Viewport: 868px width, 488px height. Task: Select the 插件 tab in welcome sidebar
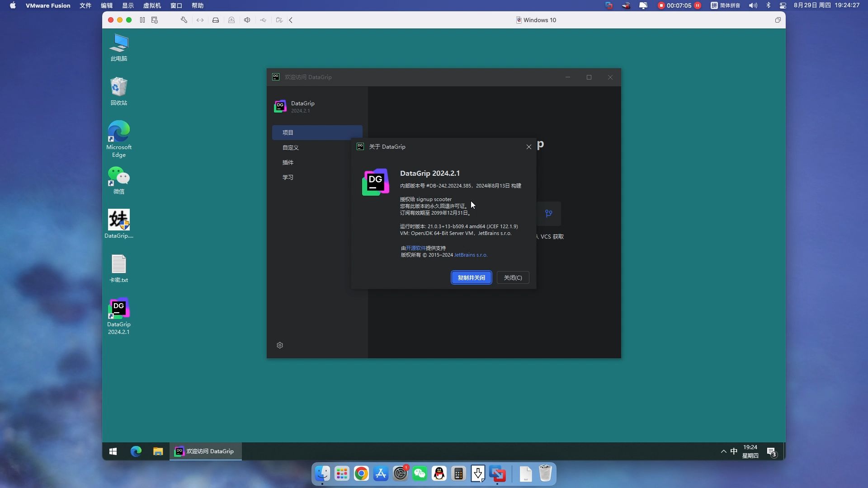317,162
